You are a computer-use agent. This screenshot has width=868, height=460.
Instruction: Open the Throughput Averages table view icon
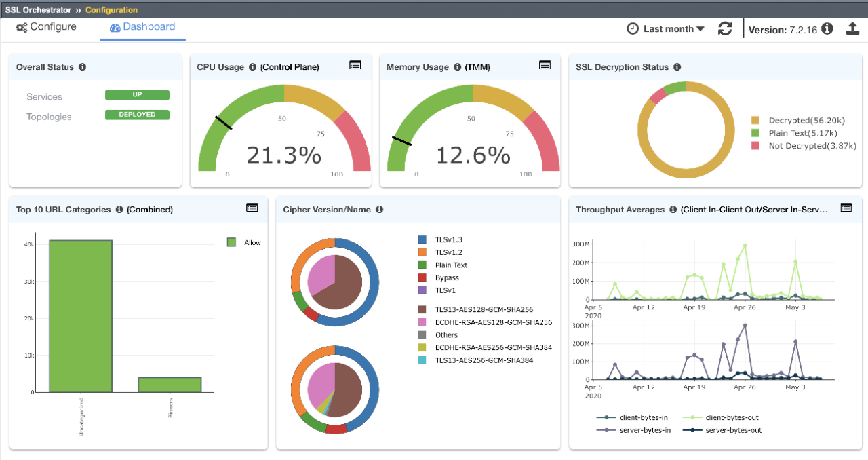click(846, 208)
